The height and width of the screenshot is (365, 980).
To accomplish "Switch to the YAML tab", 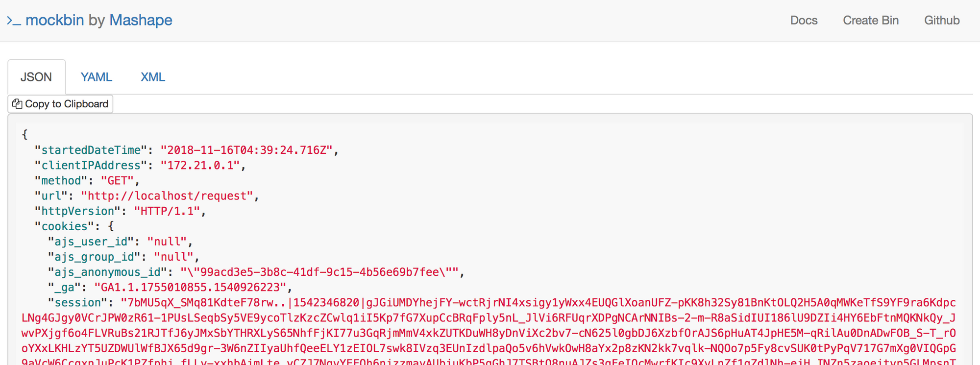I will (x=97, y=77).
